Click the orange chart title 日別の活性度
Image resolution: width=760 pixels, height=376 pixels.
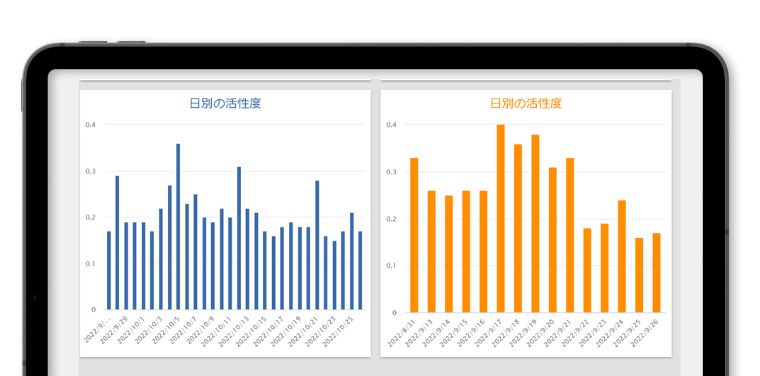click(526, 103)
